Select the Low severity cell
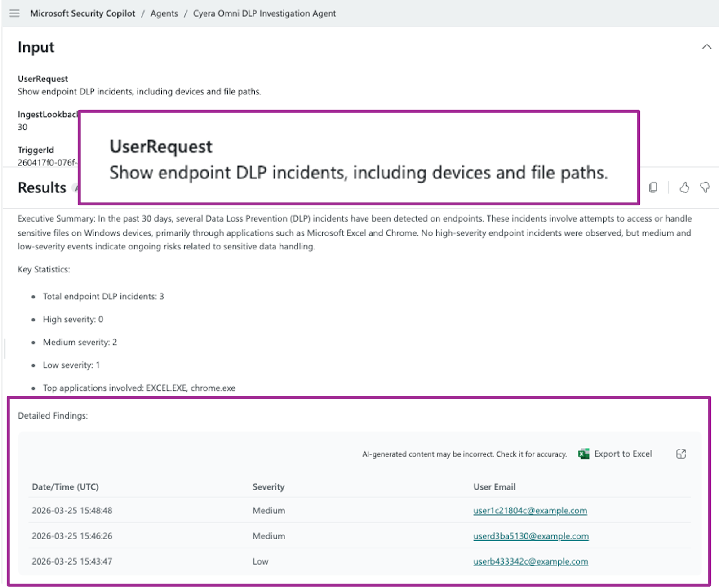The height and width of the screenshot is (588, 719). (x=260, y=561)
